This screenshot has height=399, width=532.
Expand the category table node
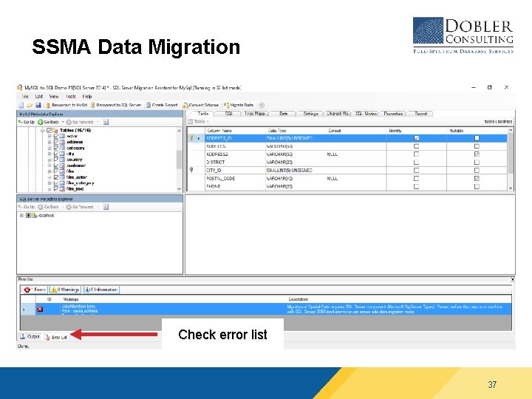(50, 148)
